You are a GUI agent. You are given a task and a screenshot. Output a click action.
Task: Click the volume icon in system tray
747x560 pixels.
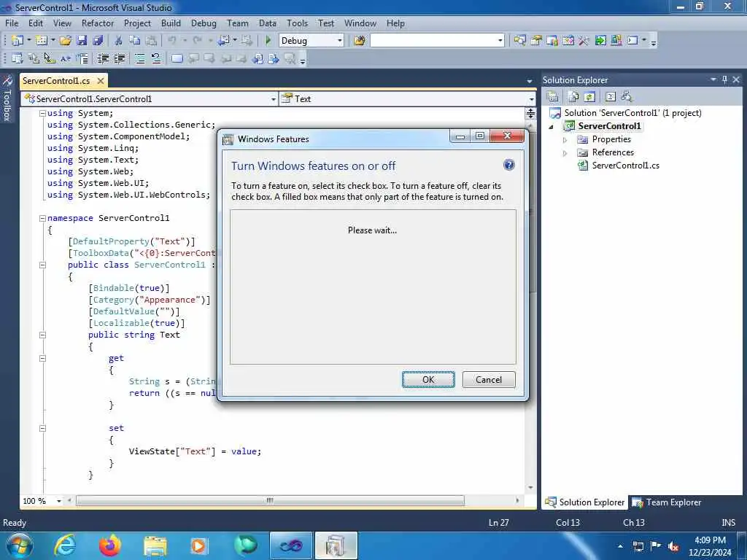(x=673, y=545)
